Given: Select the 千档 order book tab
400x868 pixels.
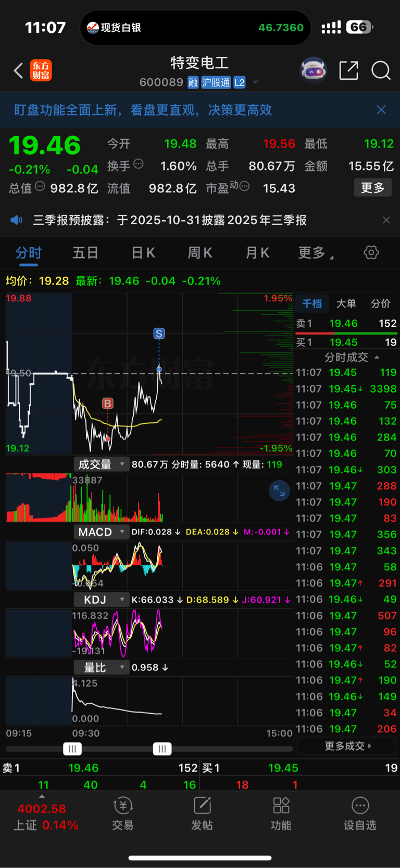Looking at the screenshot, I should coord(312,303).
